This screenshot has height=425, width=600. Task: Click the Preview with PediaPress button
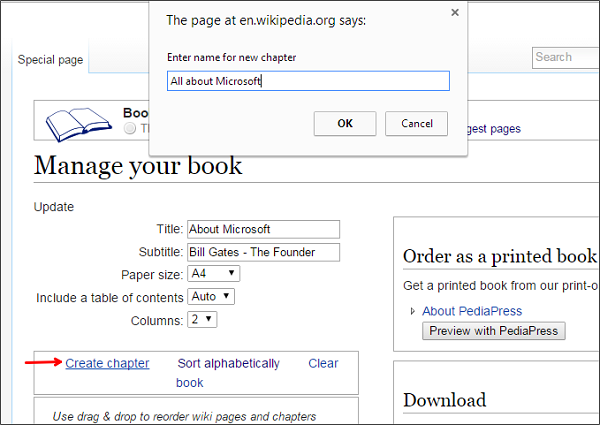[x=494, y=331]
